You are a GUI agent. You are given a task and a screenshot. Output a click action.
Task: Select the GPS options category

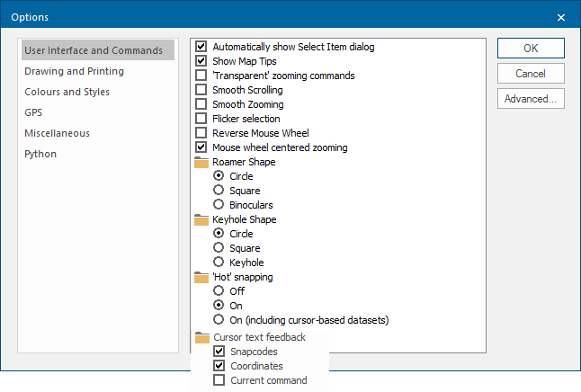pyautogui.click(x=33, y=112)
